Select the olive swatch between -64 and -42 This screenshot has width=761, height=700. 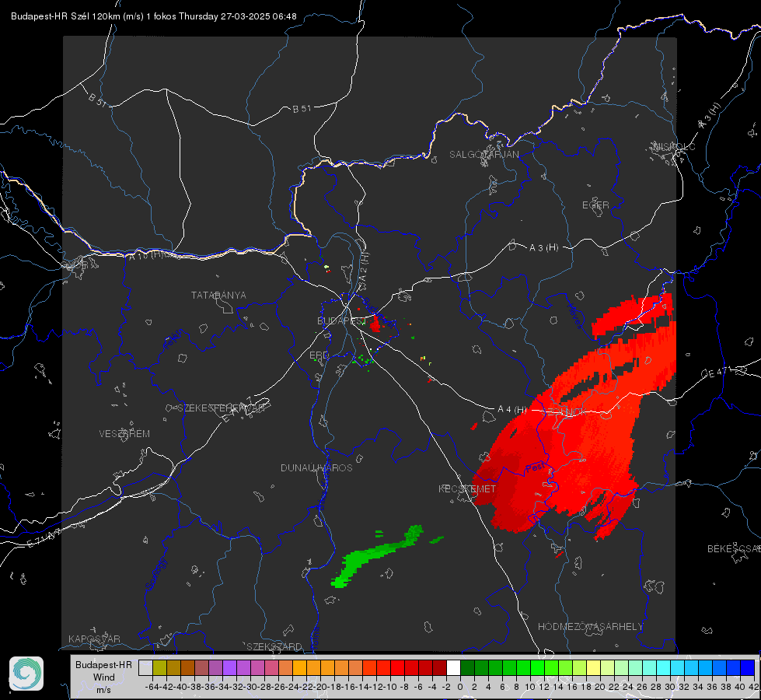159,668
